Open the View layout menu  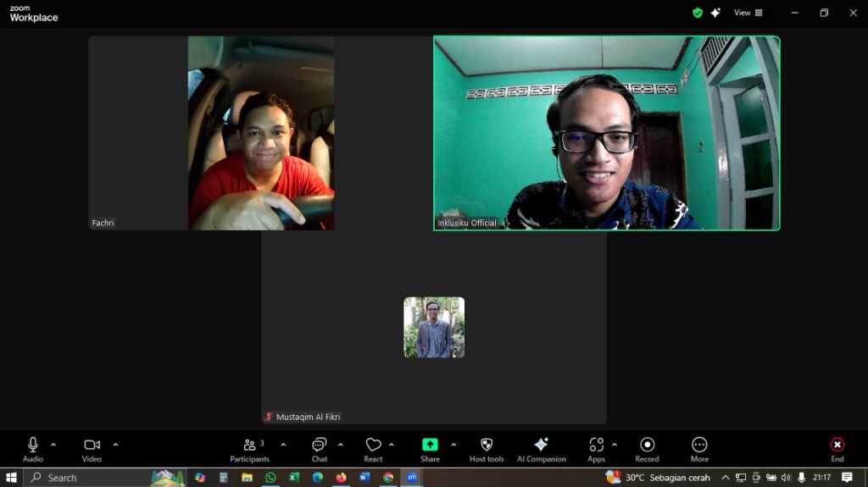coord(748,13)
